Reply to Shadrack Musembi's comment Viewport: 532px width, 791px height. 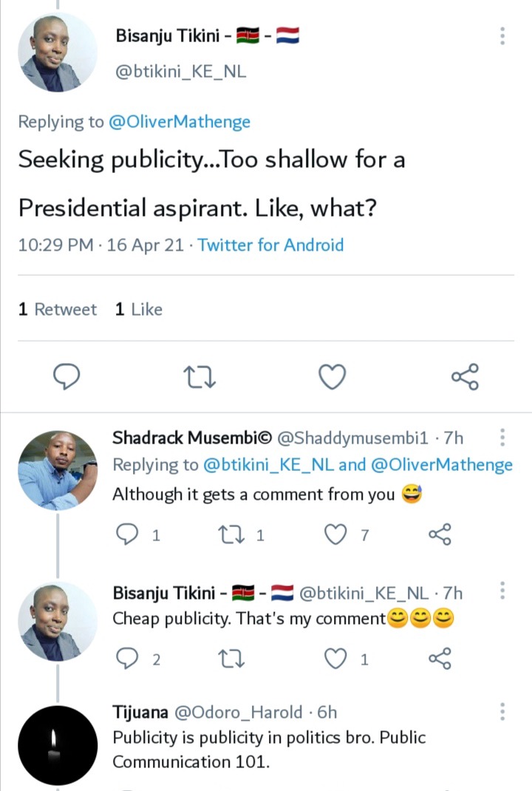point(127,534)
